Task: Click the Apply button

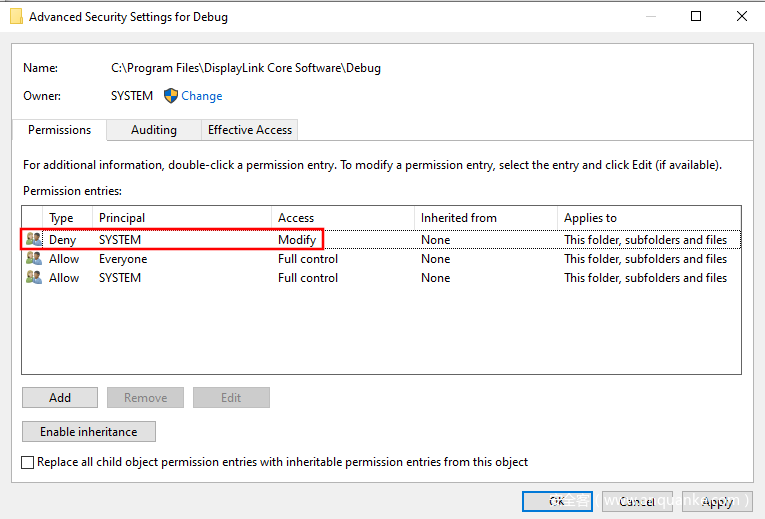Action: (x=716, y=501)
